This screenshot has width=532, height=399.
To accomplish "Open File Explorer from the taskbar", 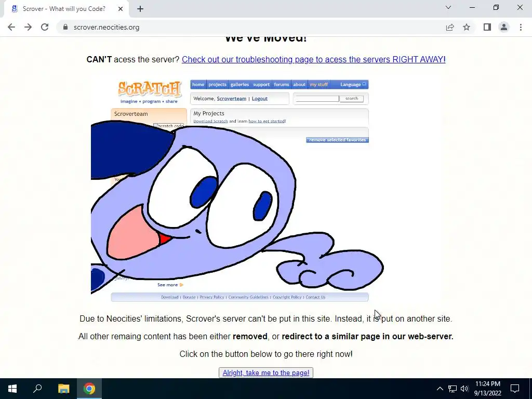I will (x=63, y=389).
